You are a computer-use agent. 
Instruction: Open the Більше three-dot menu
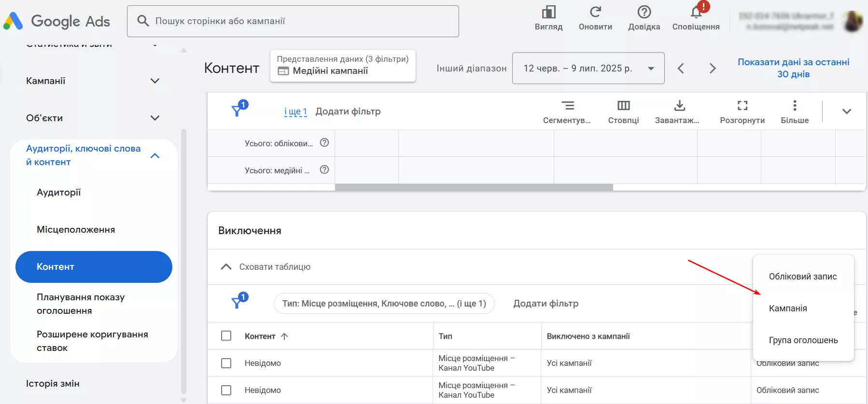pyautogui.click(x=795, y=105)
